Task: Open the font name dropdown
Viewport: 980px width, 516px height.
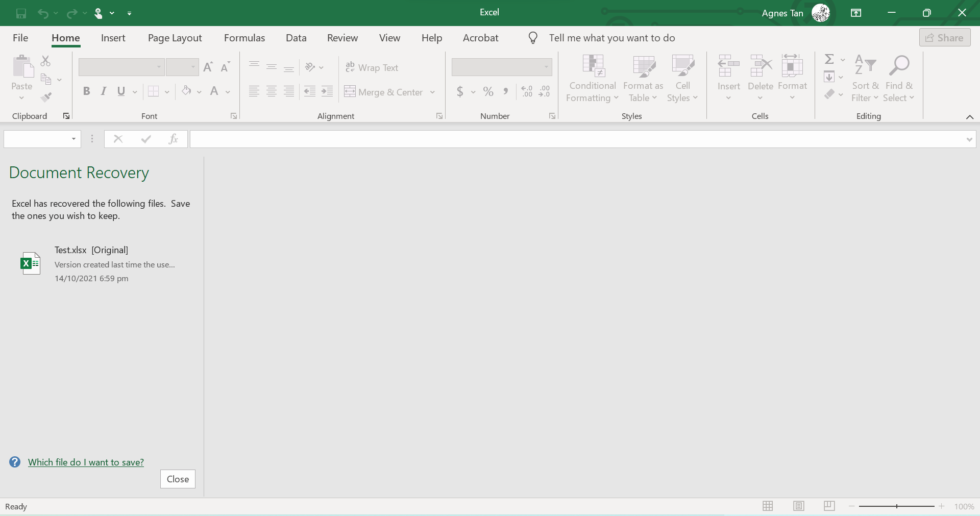Action: click(159, 67)
